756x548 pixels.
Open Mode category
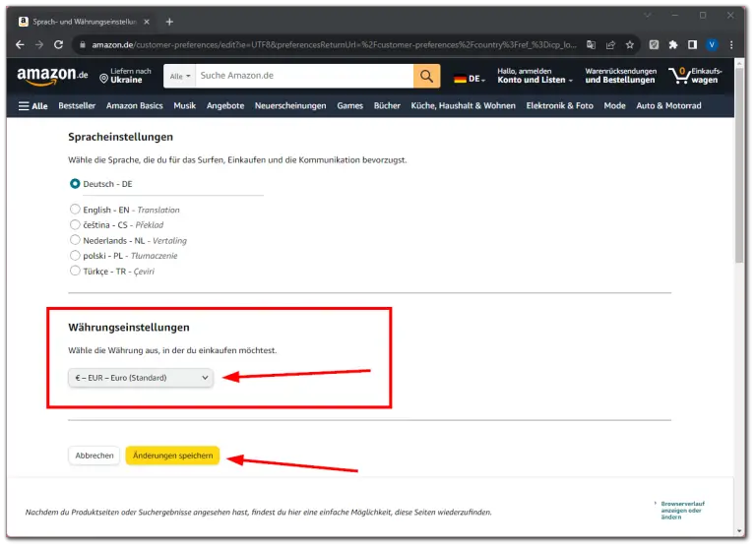tap(614, 106)
